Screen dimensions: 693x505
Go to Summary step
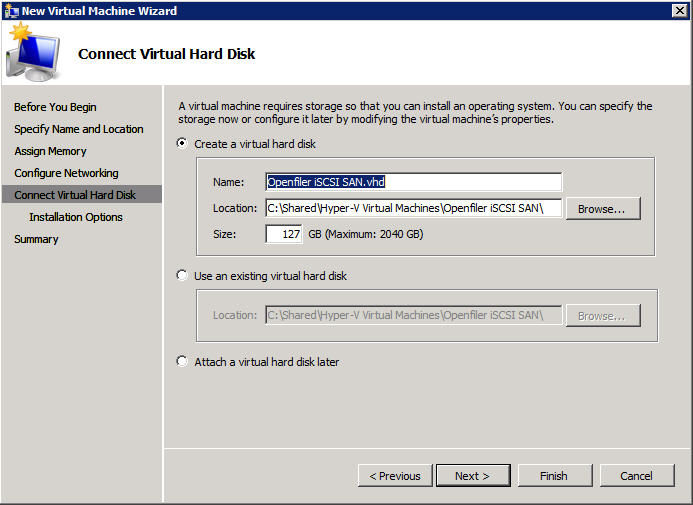(36, 239)
